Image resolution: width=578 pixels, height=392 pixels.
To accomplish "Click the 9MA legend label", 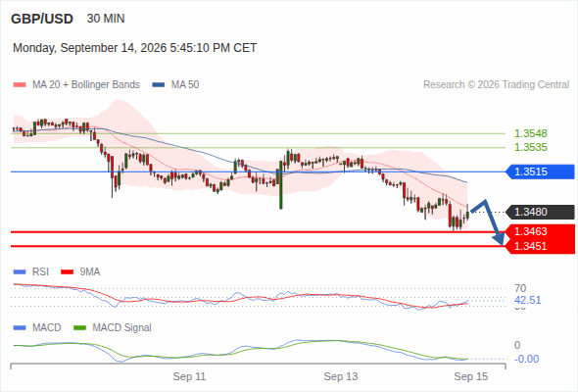I will click(90, 272).
